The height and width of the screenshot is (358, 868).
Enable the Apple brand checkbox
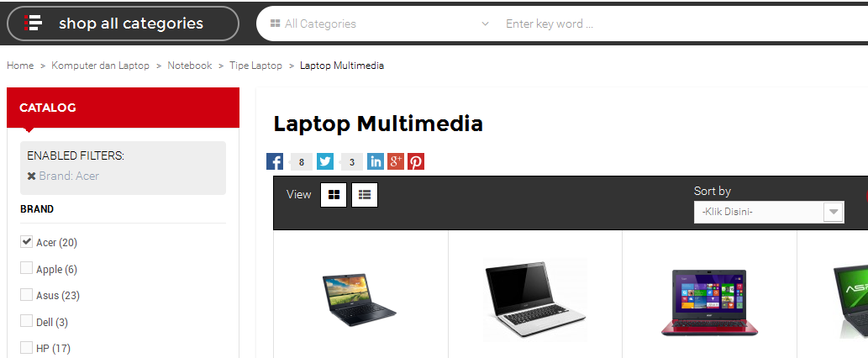(26, 268)
